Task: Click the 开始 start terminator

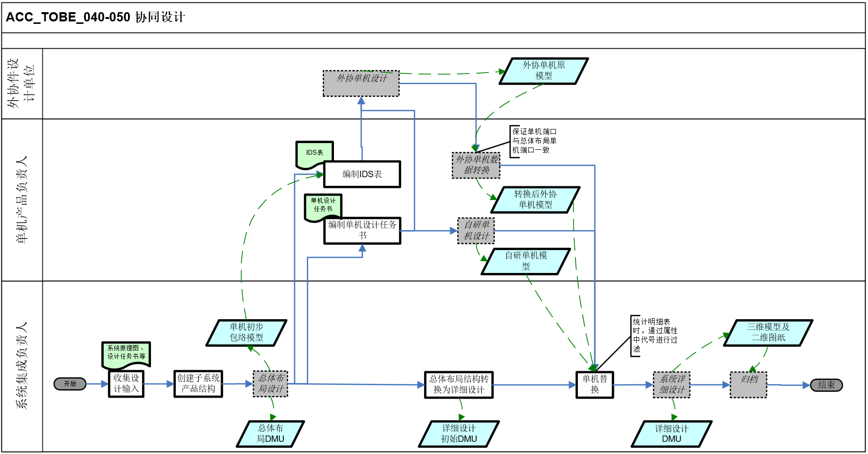Action: [70, 384]
